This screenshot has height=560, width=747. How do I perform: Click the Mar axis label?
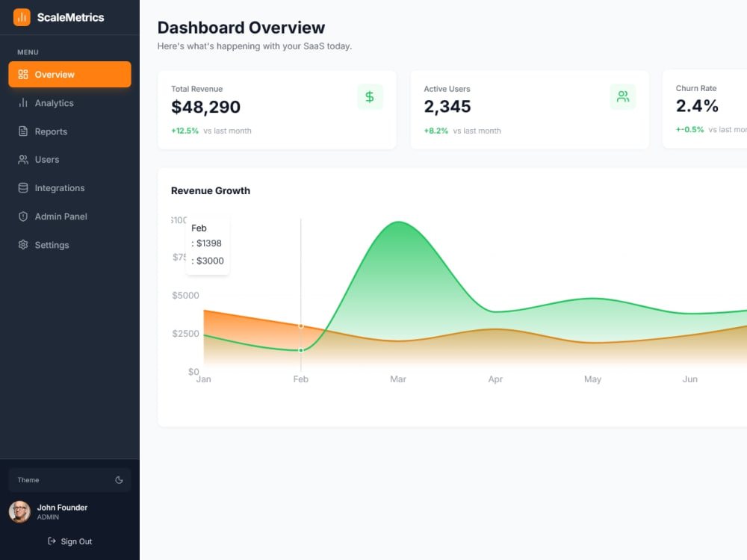[x=398, y=379]
